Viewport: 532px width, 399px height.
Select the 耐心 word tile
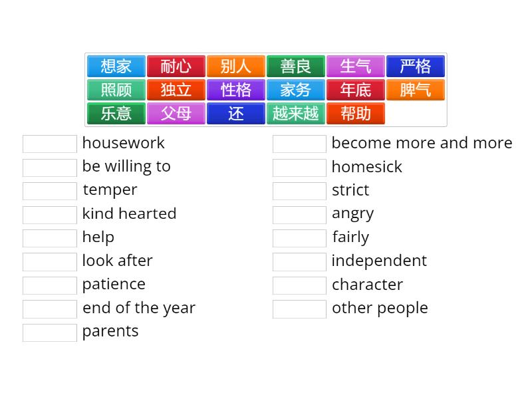click(176, 66)
